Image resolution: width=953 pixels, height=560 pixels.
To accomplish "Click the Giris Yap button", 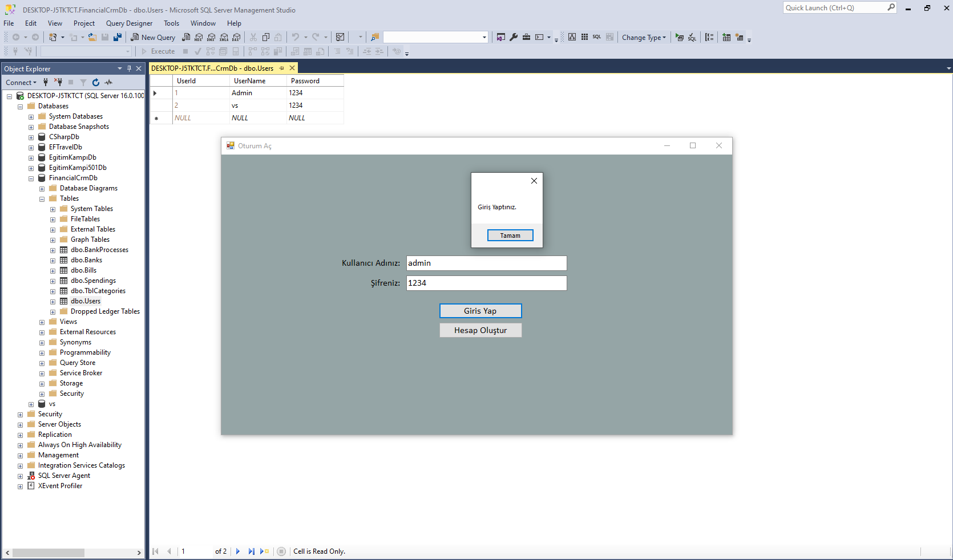I will [480, 311].
